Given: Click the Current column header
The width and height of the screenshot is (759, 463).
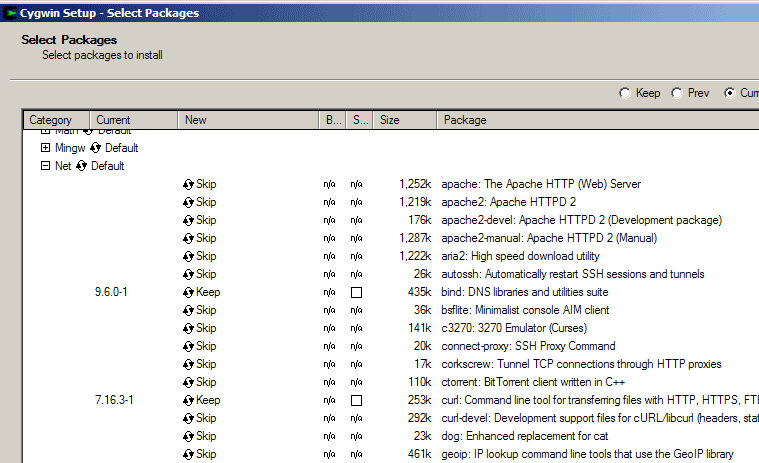Looking at the screenshot, I should (134, 120).
